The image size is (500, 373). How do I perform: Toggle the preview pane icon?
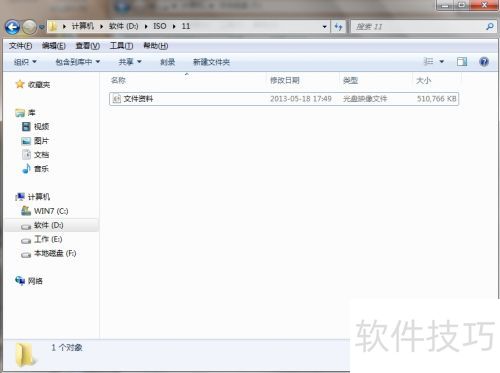[462, 62]
